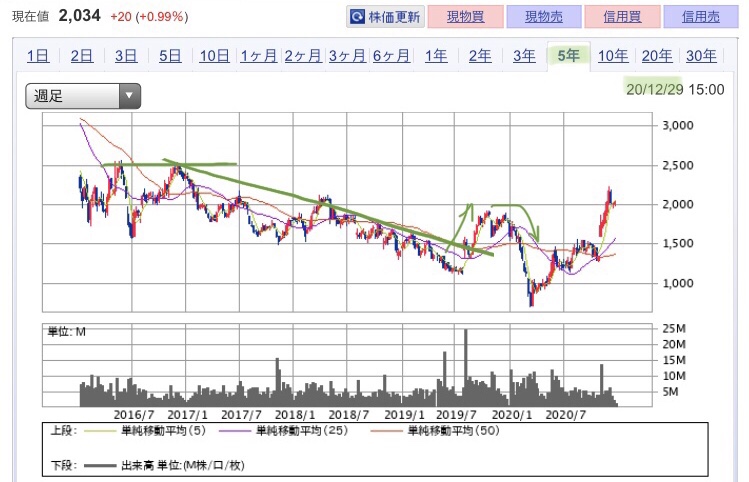This screenshot has height=482, width=749.
Task: Open the 3年 chart range
Action: pos(524,56)
